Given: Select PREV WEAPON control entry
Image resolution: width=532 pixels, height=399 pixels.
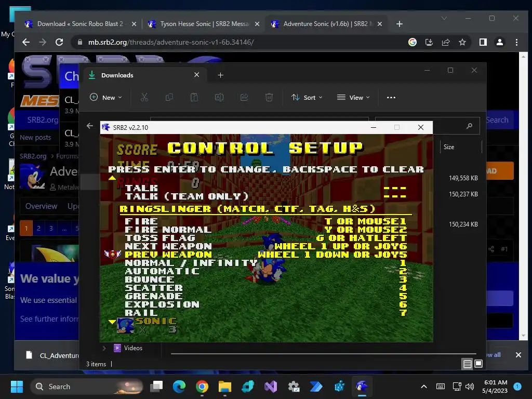Looking at the screenshot, I should pos(265,255).
